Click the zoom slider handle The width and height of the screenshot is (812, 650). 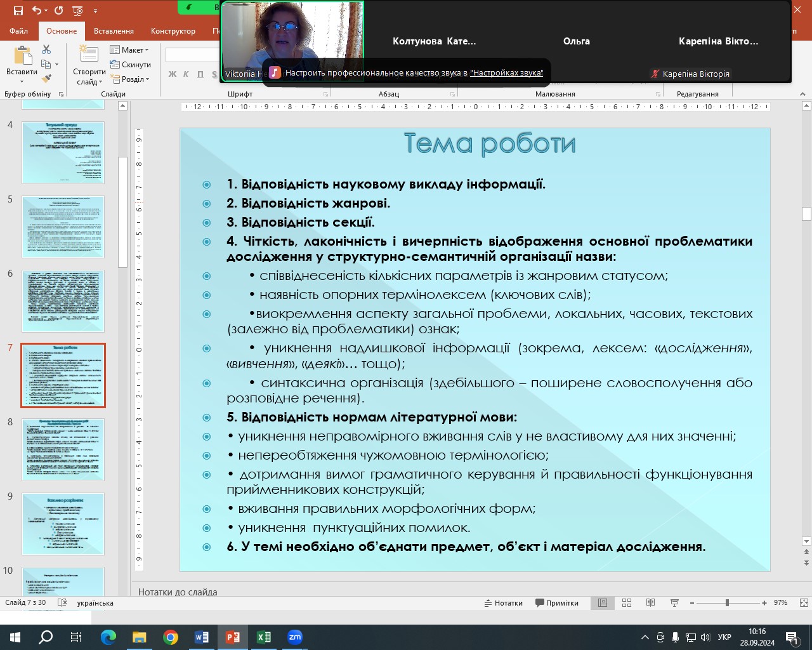click(727, 603)
